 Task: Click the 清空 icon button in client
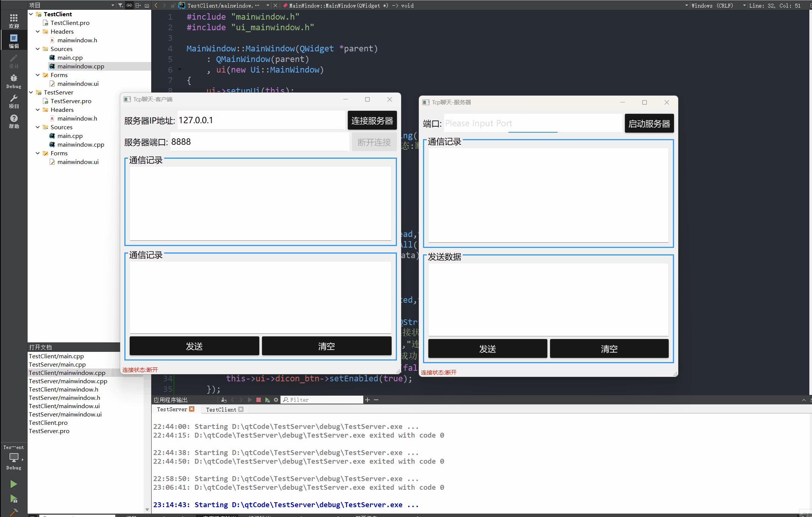point(327,345)
